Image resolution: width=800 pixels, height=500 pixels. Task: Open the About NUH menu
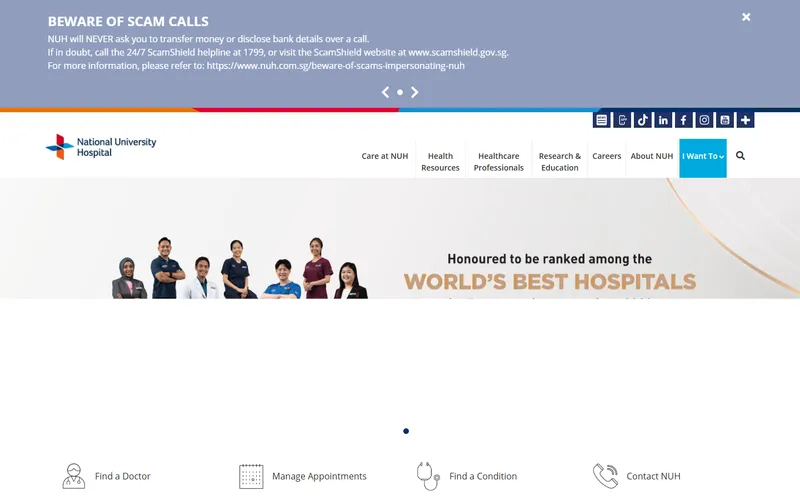pyautogui.click(x=652, y=156)
